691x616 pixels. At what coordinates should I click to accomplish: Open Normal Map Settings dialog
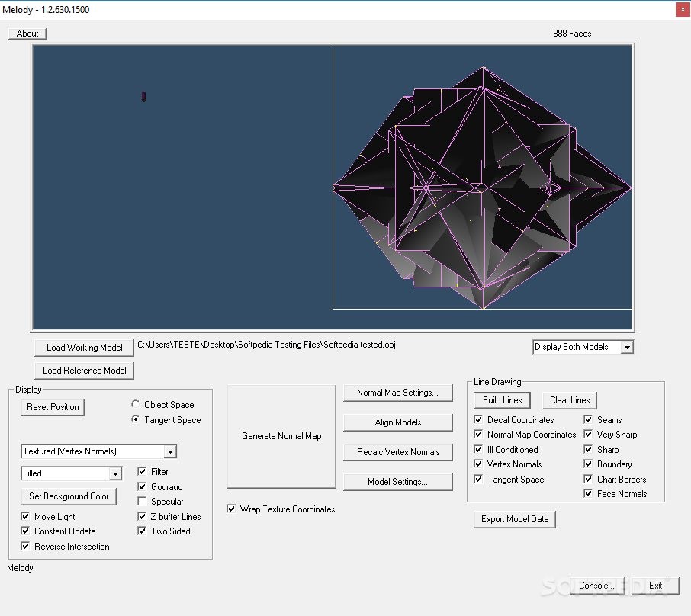[x=397, y=393]
